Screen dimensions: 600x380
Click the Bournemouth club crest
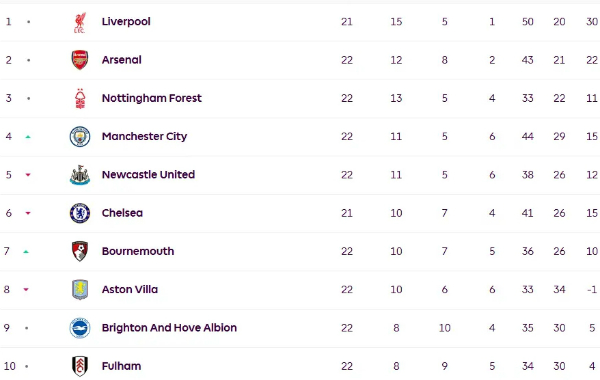pos(80,251)
